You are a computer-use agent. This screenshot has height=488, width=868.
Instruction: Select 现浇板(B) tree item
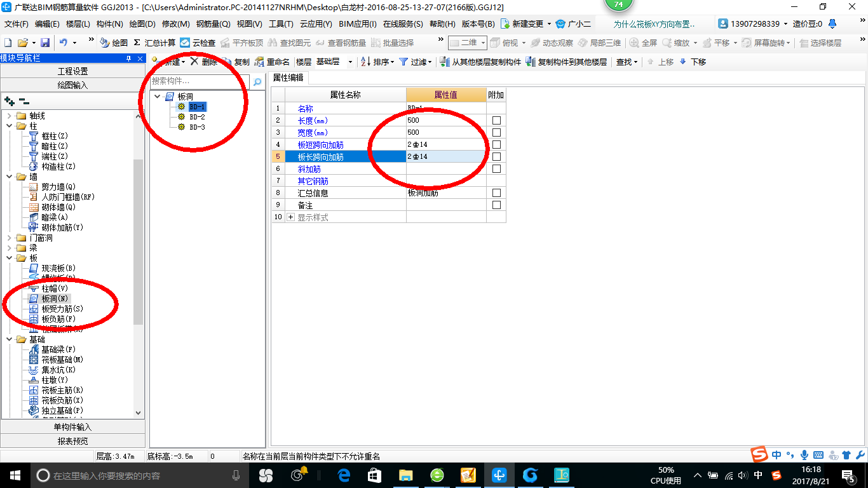(x=58, y=268)
